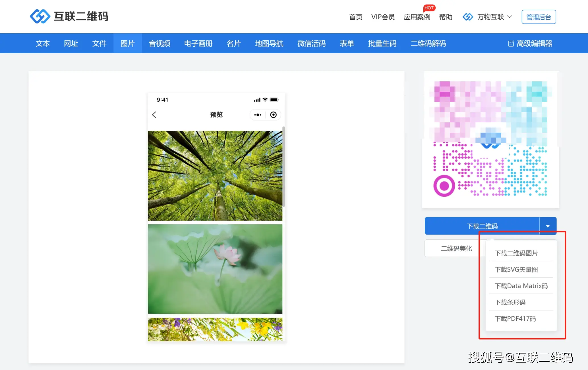Click the 预览 title text
This screenshot has width=588, height=370.
click(216, 115)
